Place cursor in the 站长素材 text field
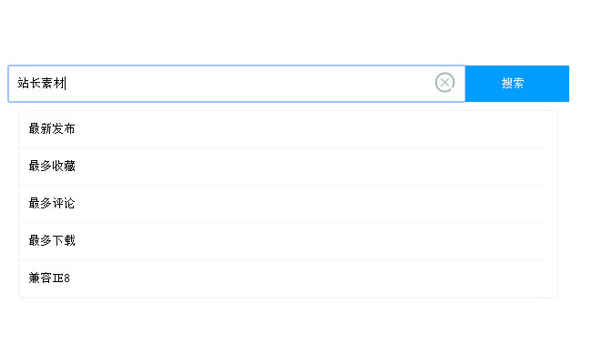The height and width of the screenshot is (364, 592). click(x=228, y=83)
